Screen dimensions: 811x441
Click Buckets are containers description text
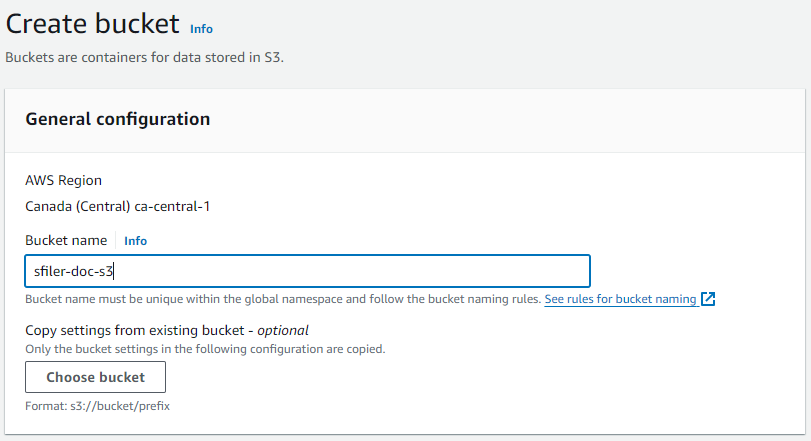click(145, 57)
